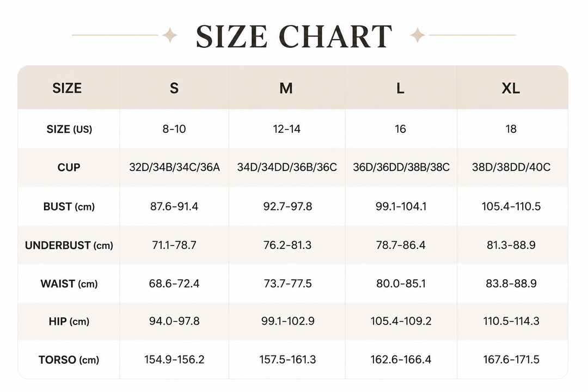
Task: Click the 167.6-171.5 torso measurement cell
Action: pyautogui.click(x=511, y=360)
